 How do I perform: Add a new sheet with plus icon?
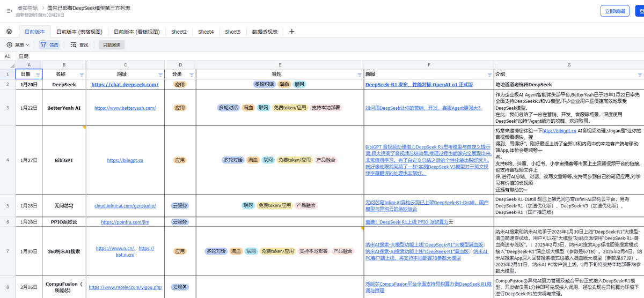click(292, 32)
